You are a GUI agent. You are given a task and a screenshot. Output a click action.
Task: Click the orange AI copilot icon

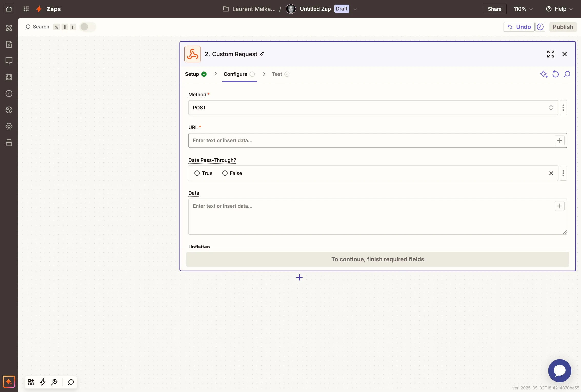(9, 382)
